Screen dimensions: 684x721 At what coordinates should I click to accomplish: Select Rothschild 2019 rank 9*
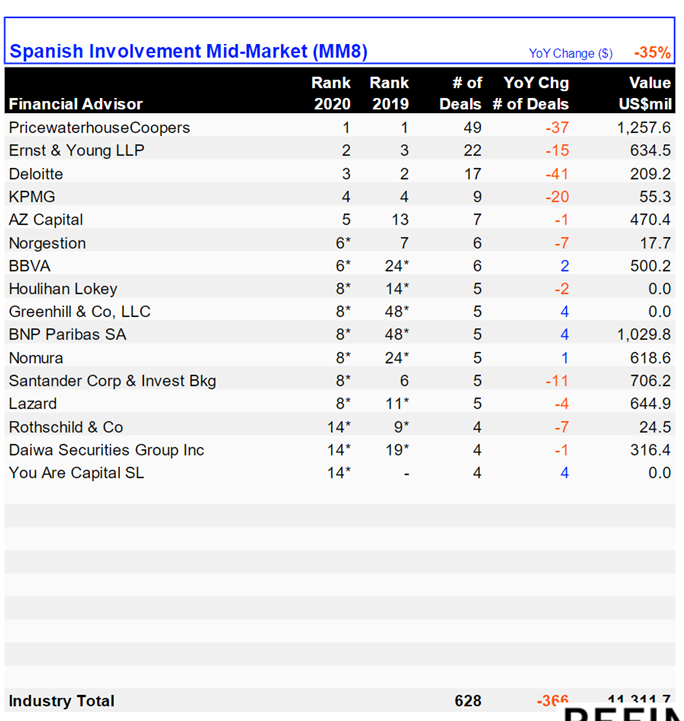coord(401,427)
